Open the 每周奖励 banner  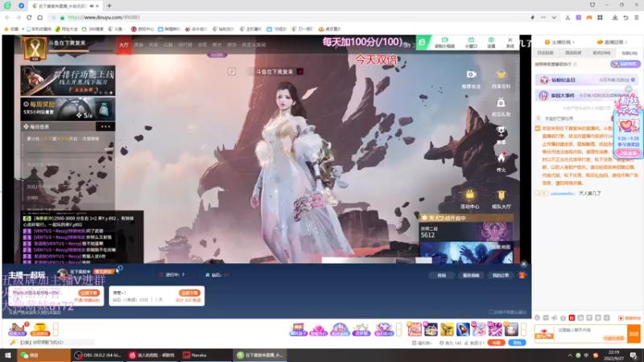68,109
